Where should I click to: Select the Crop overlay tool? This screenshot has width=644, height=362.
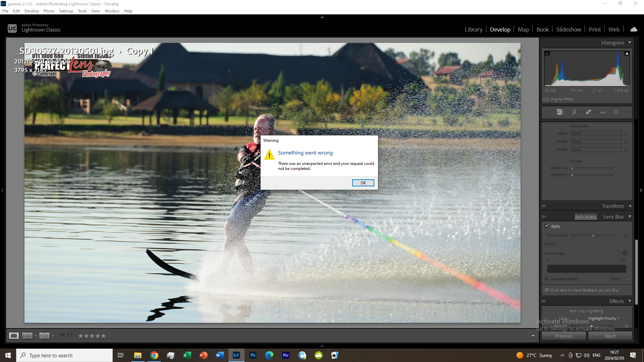click(x=574, y=112)
